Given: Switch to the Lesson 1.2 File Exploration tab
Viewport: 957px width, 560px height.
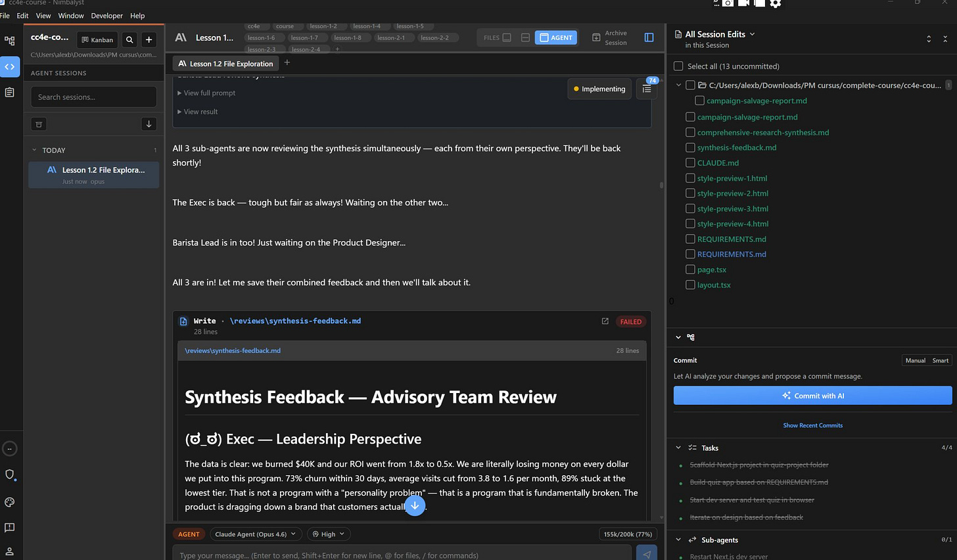Looking at the screenshot, I should 225,64.
